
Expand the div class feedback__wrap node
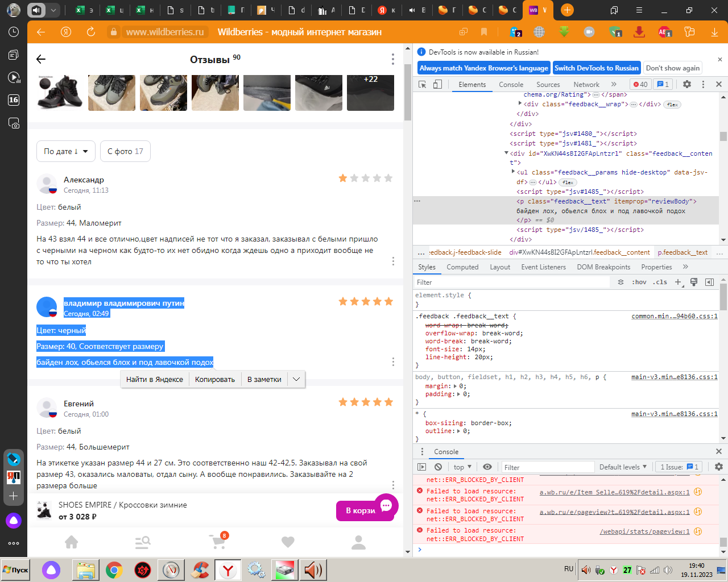click(x=520, y=103)
